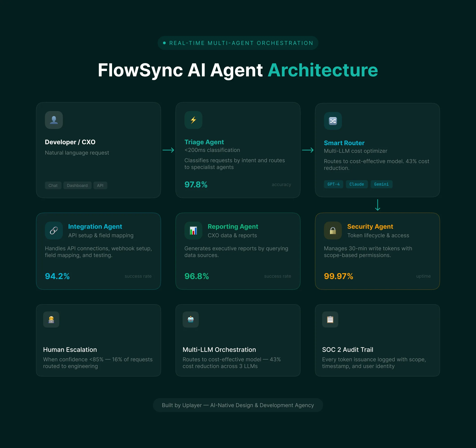Click the Real-Time Multi-Agent Orchestration badge
The height and width of the screenshot is (448, 476).
pyautogui.click(x=238, y=43)
